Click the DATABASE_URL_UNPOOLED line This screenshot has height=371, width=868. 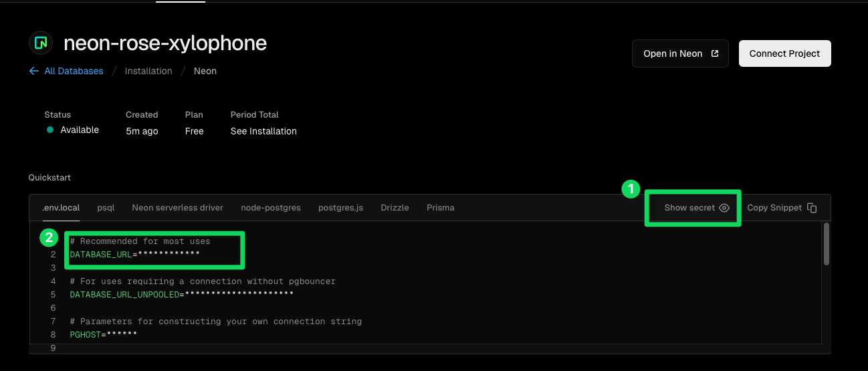tap(182, 295)
